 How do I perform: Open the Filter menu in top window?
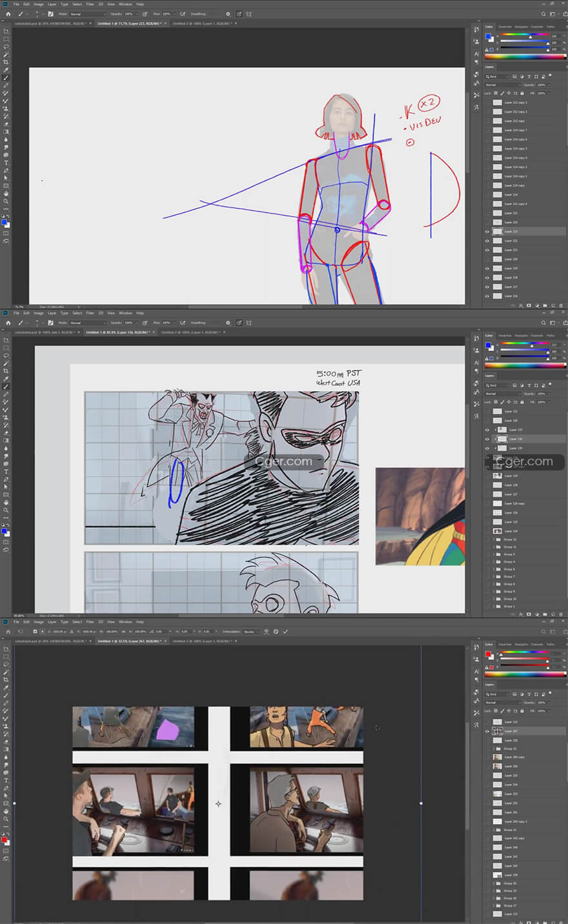90,4
